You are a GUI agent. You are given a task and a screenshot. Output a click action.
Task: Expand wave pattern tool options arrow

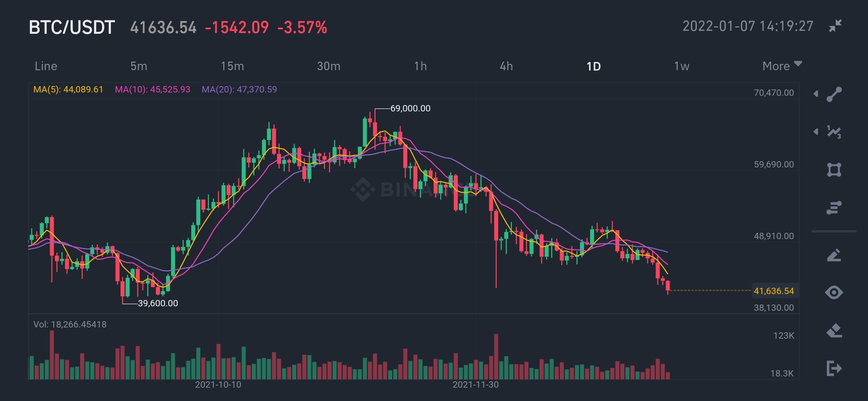click(x=816, y=131)
